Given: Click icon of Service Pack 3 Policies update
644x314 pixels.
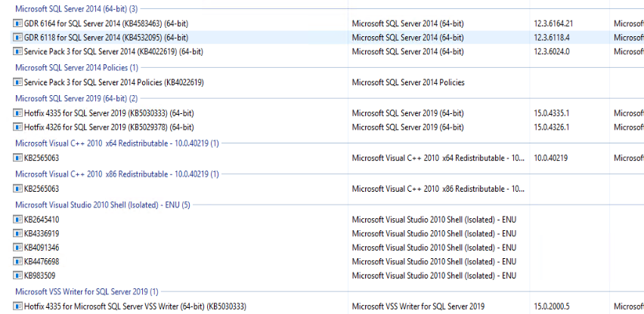Looking at the screenshot, I should pyautogui.click(x=17, y=82).
